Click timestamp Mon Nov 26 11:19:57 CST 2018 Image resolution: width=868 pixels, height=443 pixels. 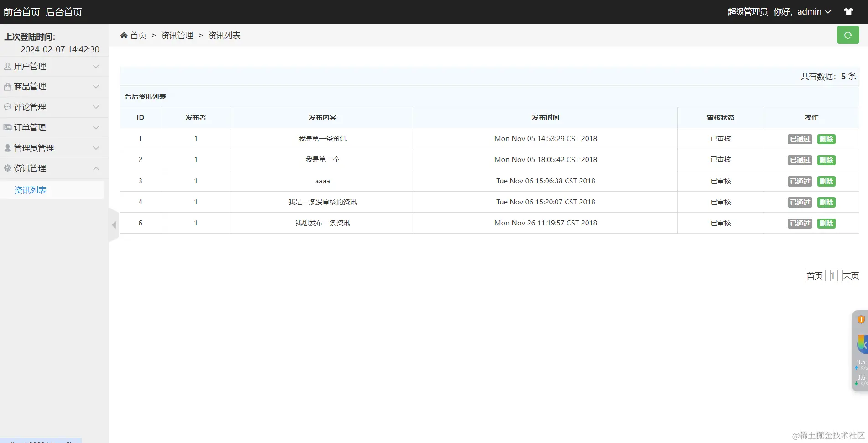coord(546,223)
